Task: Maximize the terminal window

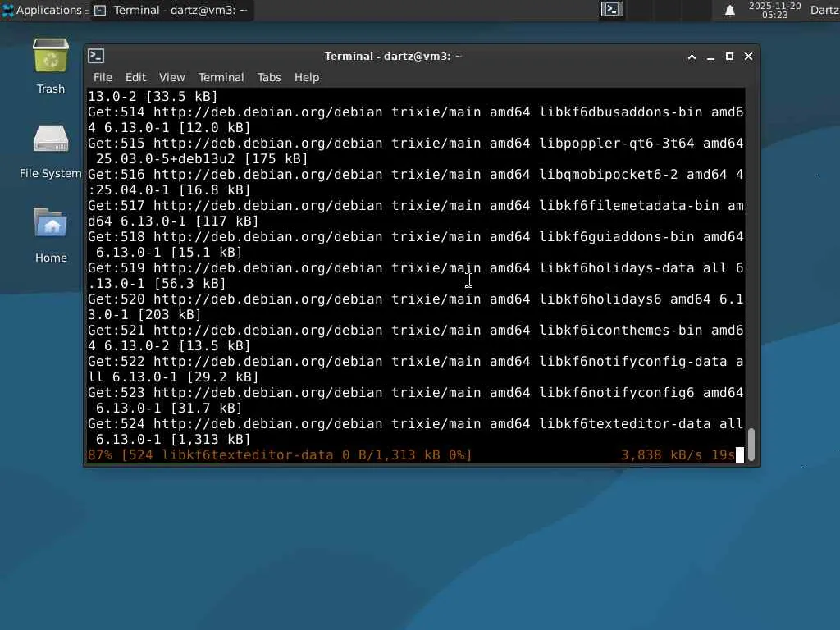Action: (x=729, y=57)
